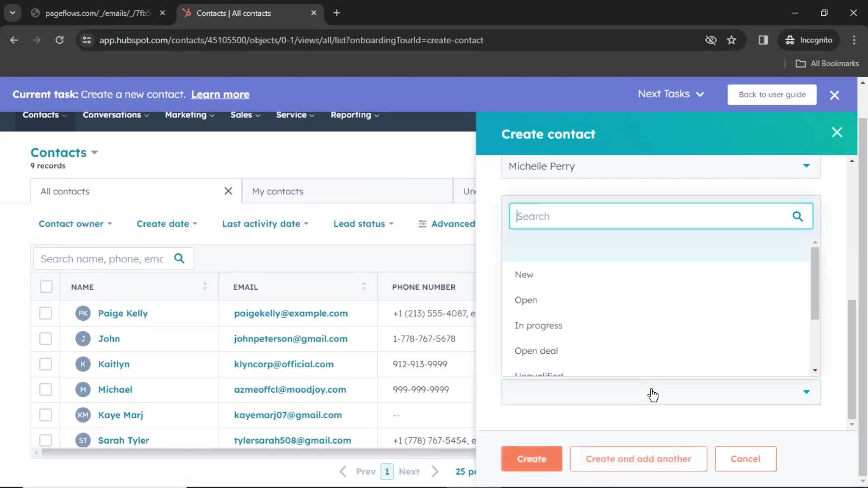
Task: Open johnpeterson@gmail.com email link
Action: 291,339
